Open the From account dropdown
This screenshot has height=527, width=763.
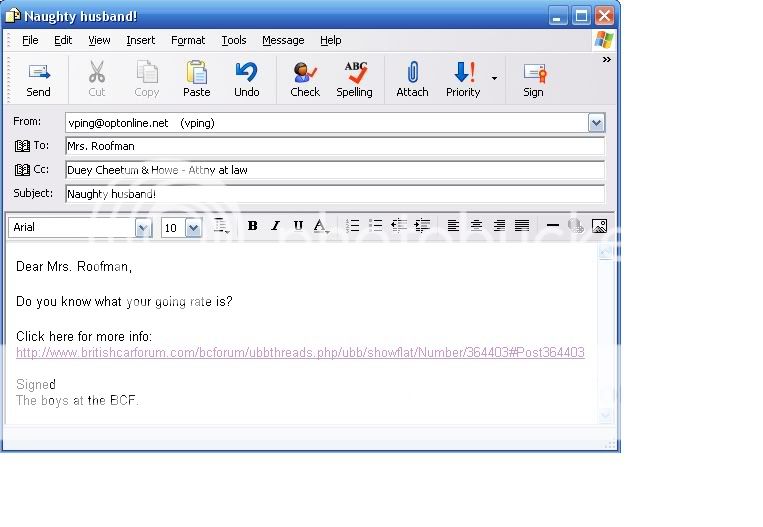tap(596, 123)
